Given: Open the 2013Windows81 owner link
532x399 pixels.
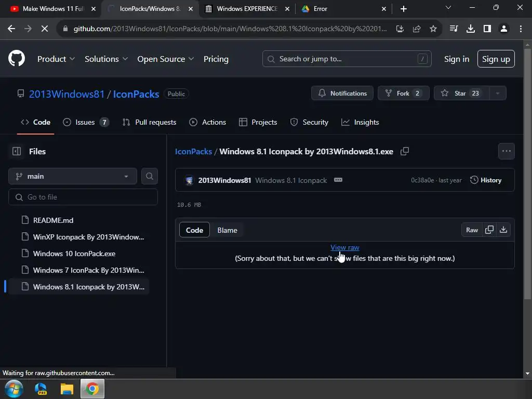Looking at the screenshot, I should point(67,94).
